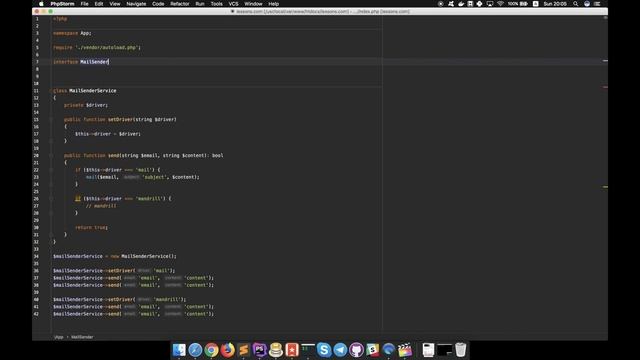Open Finder from the dock
The height and width of the screenshot is (360, 640).
pyautogui.click(x=179, y=350)
